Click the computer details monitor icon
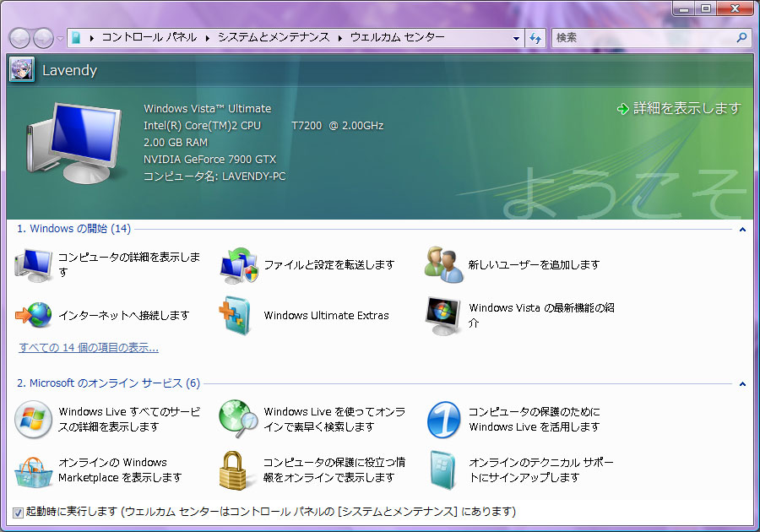Image resolution: width=760 pixels, height=532 pixels. coord(33,265)
